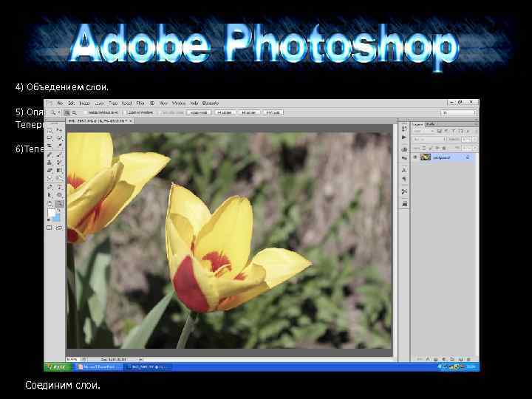Image resolution: width=532 pixels, height=399 pixels.
Task: Toggle Scrubby Zoom checkbox
Action: (160, 112)
